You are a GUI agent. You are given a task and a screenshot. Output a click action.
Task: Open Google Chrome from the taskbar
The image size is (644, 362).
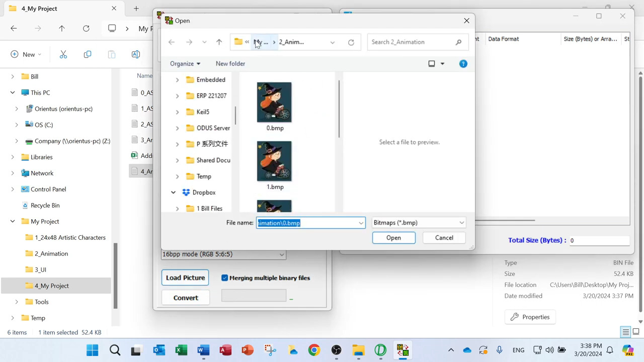[314, 350]
